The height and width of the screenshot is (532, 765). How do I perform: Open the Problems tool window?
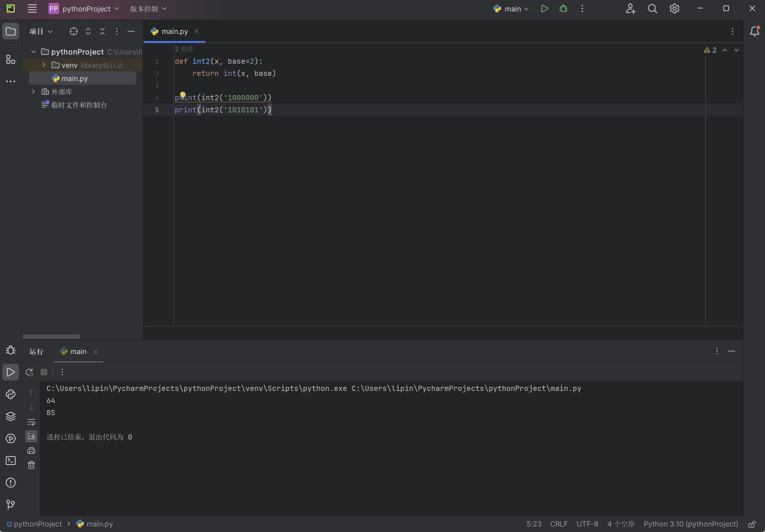tap(11, 483)
